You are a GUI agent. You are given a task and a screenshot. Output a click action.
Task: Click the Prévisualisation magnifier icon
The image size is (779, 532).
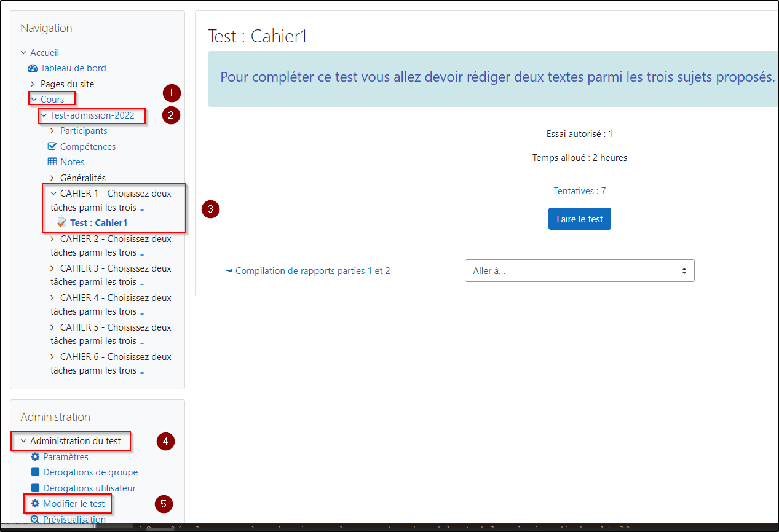point(35,520)
